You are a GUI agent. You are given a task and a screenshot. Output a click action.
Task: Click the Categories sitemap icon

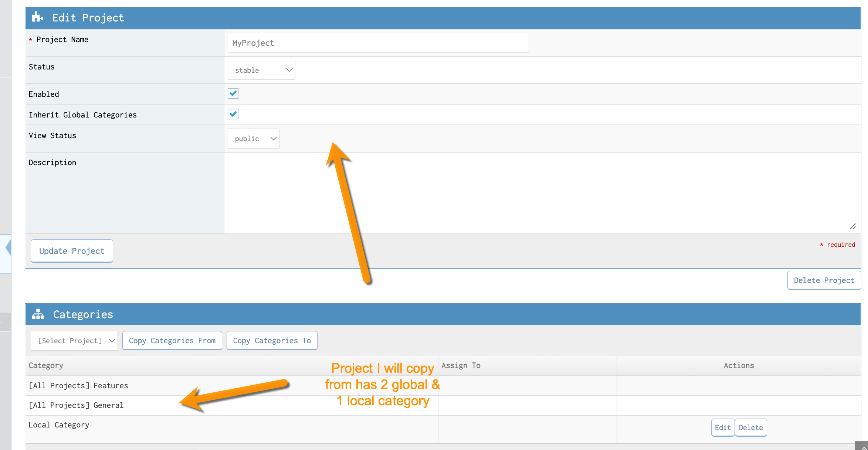pos(38,314)
